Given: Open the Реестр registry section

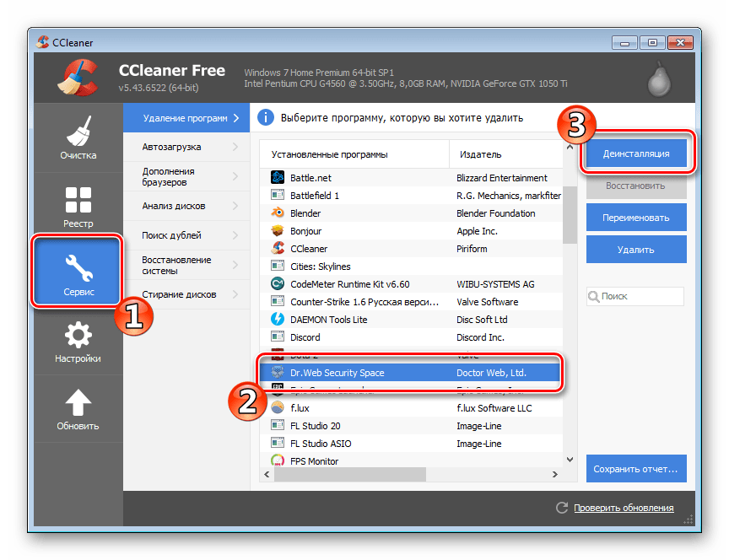Looking at the screenshot, I should click(78, 206).
